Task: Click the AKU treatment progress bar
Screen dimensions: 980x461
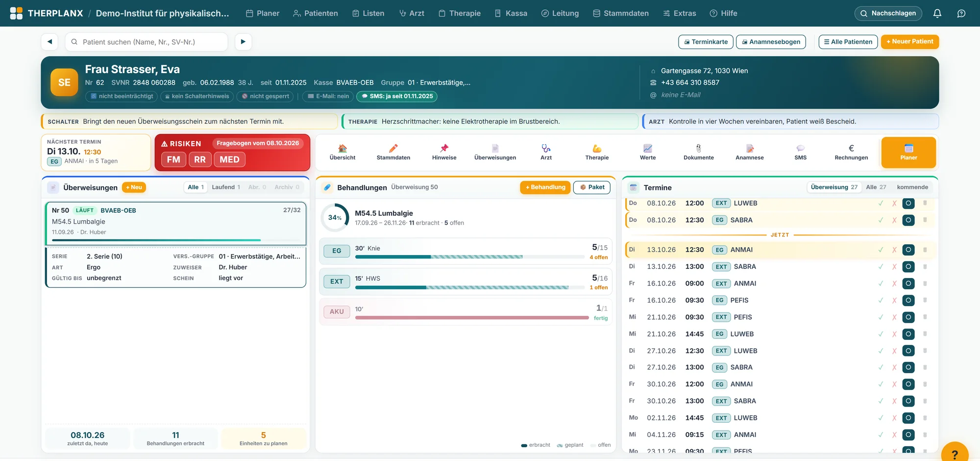Action: 471,318
